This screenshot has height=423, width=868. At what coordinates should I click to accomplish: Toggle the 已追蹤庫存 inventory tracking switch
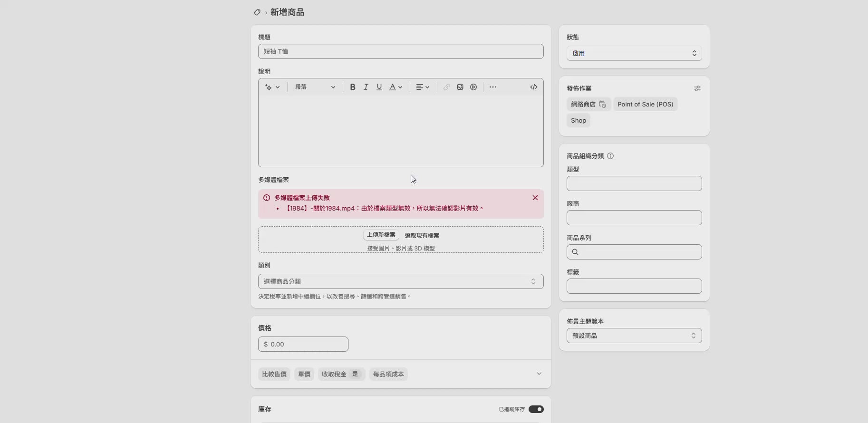[536, 409]
